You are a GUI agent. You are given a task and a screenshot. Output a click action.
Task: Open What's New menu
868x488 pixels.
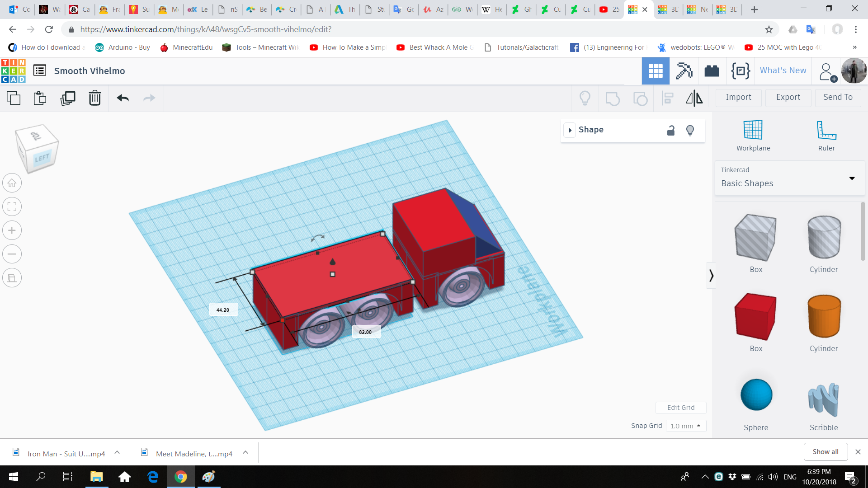783,70
